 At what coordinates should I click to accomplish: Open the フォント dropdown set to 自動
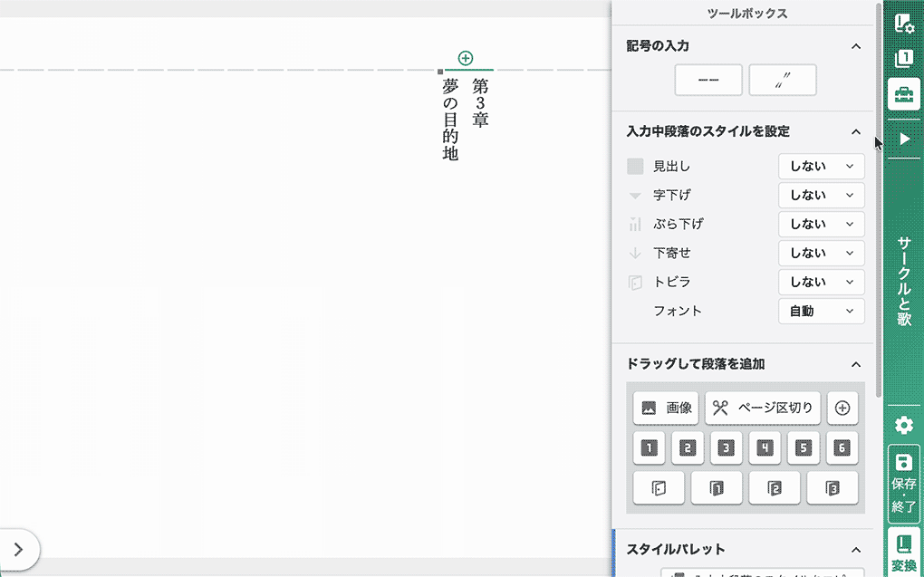822,312
